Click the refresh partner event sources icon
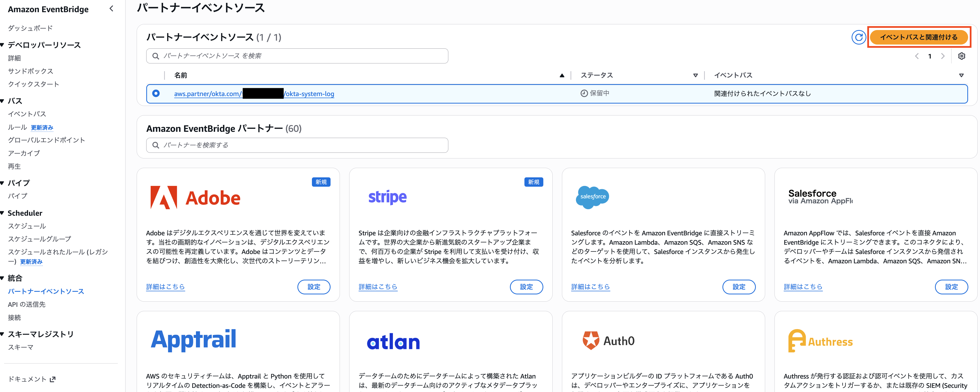This screenshot has height=392, width=980. (x=858, y=37)
